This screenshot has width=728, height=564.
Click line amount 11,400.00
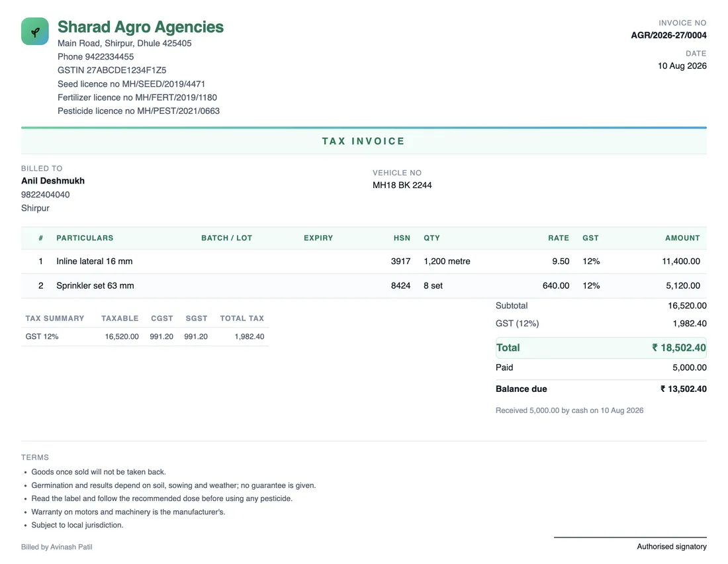coord(681,261)
